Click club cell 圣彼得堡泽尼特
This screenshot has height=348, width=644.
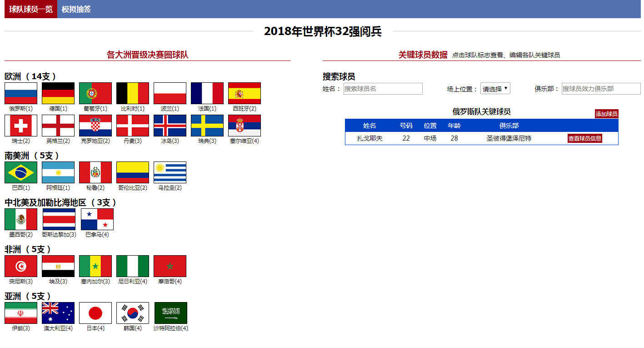pyautogui.click(x=509, y=138)
